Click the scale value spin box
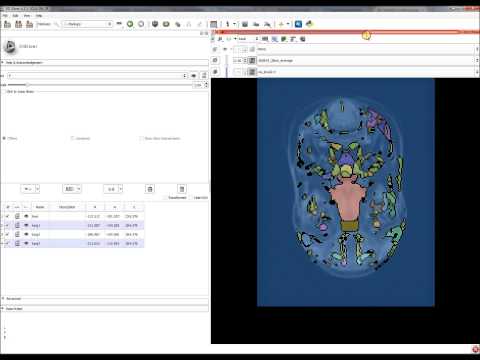The height and width of the screenshot is (360, 480). 201,85
